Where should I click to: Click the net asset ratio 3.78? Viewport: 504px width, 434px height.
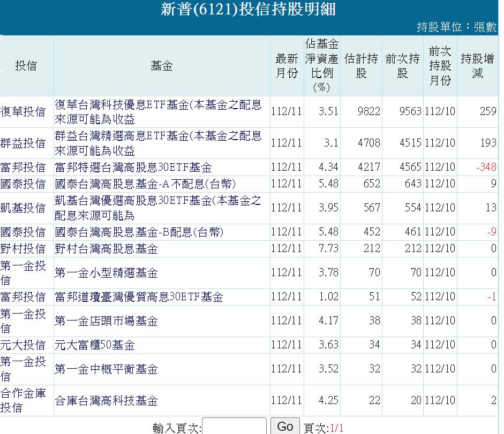[328, 273]
